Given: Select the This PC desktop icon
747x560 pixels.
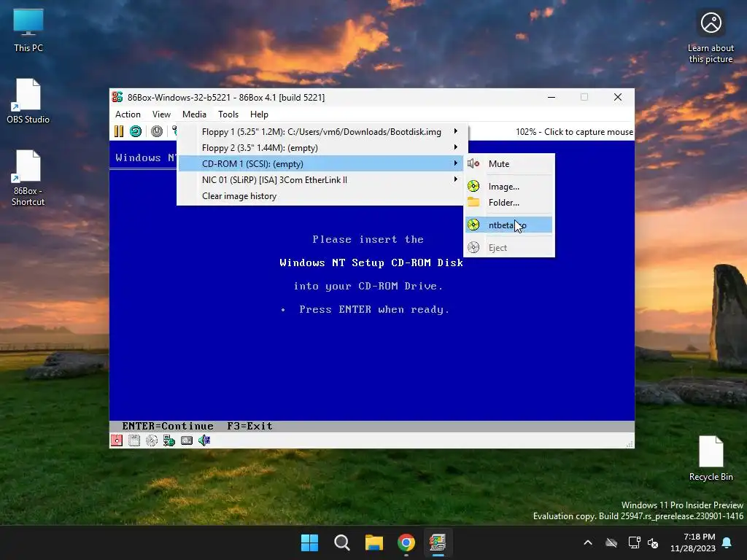Looking at the screenshot, I should click(x=28, y=31).
